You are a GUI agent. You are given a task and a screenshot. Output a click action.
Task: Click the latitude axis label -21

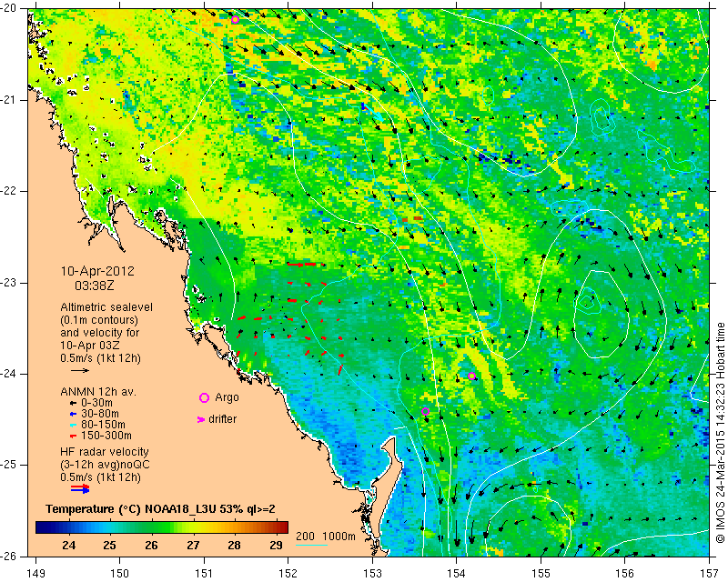tap(9, 100)
